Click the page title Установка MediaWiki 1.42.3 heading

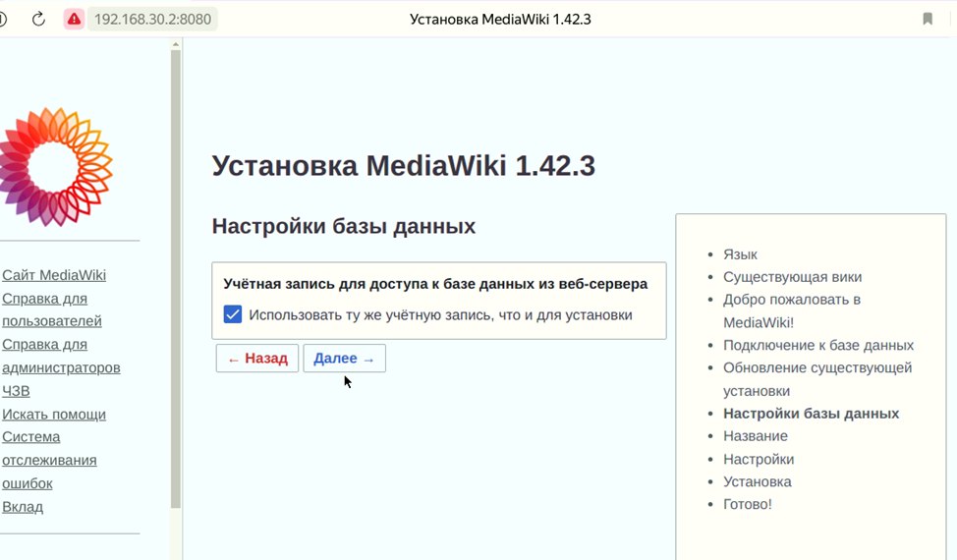[x=404, y=166]
